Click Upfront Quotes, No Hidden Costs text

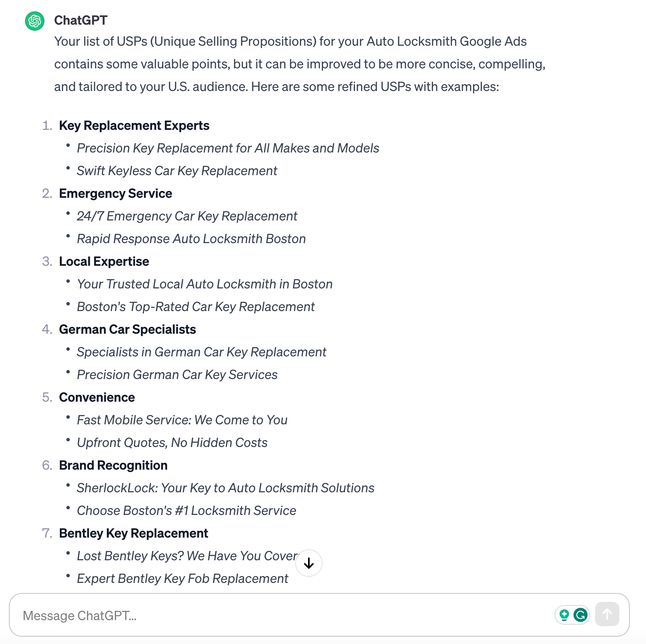pos(172,443)
